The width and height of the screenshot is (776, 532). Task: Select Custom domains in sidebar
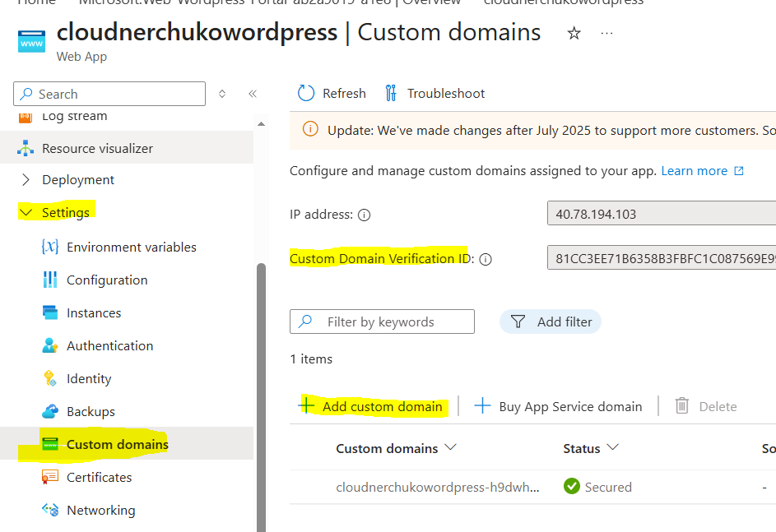point(127,444)
